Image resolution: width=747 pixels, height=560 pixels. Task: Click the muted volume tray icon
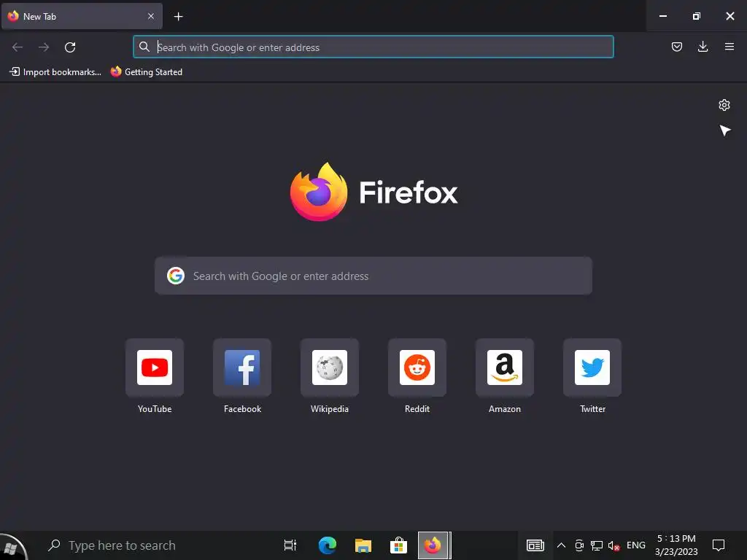[614, 545]
